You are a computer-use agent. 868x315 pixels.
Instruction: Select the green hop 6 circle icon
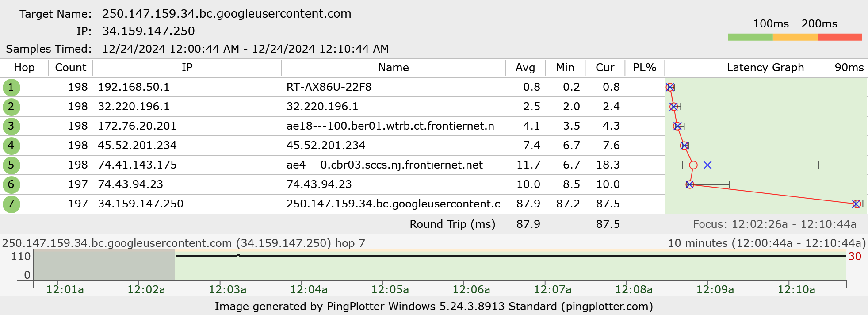pos(11,184)
